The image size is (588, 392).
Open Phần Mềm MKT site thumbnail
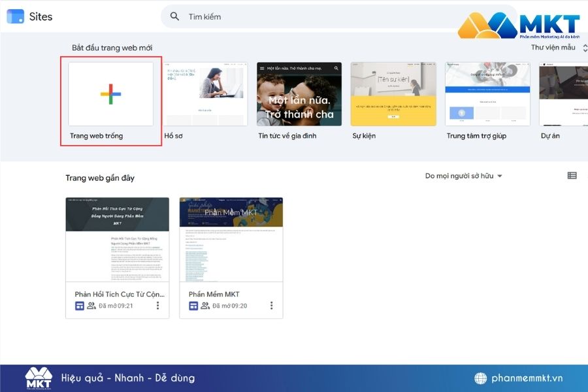[231, 240]
